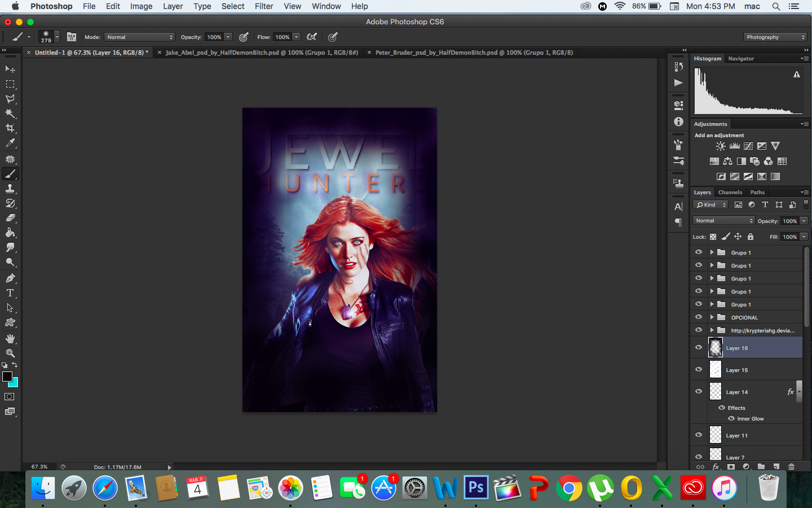The height and width of the screenshot is (508, 812).
Task: Open the Brush Preset picker arrow
Action: pos(57,37)
